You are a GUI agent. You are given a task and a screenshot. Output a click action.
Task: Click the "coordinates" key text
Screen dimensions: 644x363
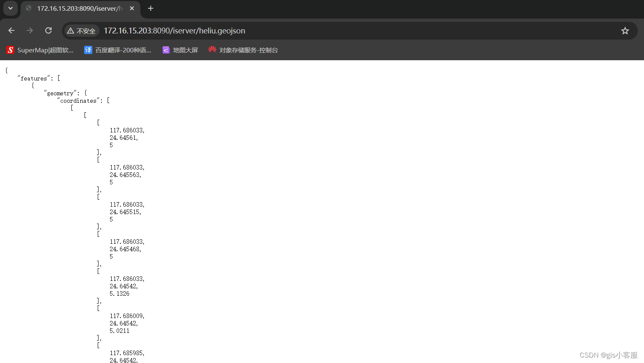coord(78,101)
